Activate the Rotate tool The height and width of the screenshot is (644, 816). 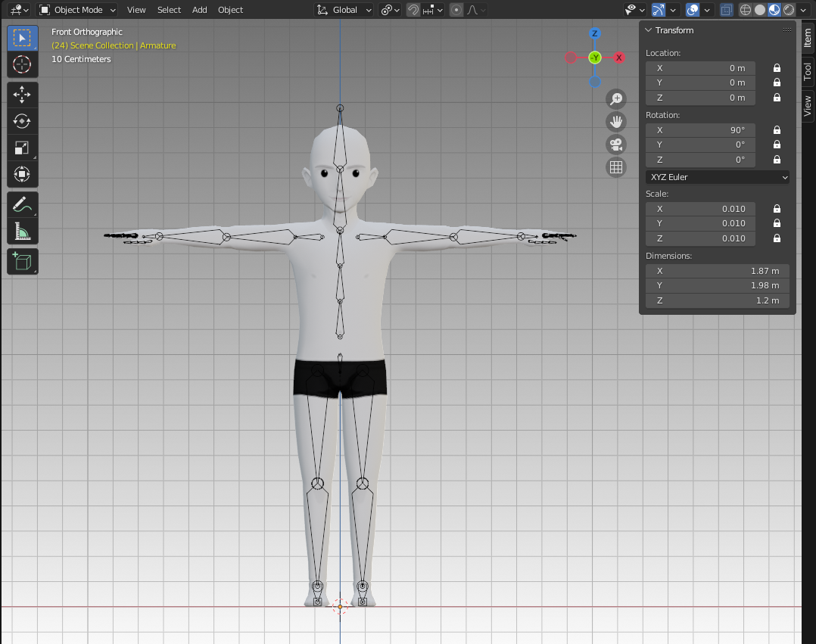(x=22, y=121)
